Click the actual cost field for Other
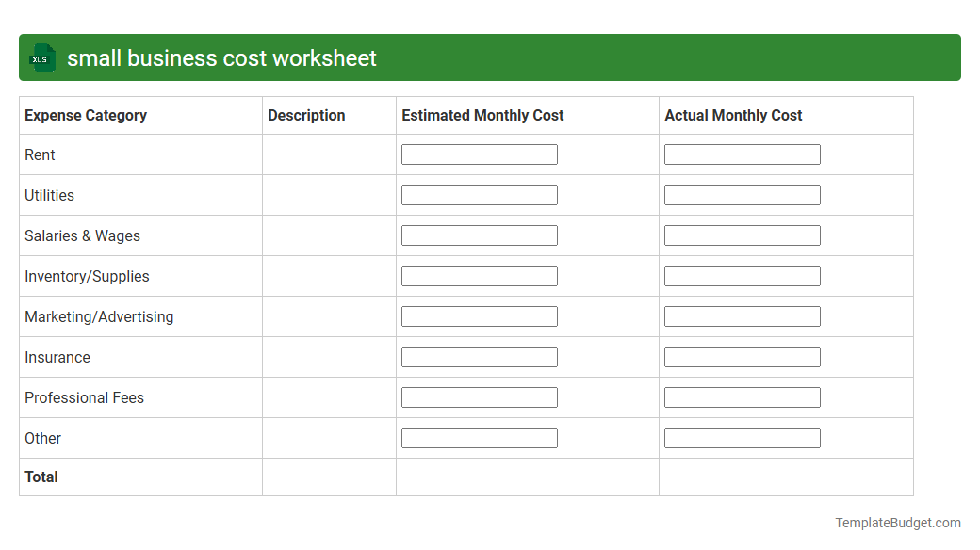980x550 pixels. pos(742,437)
